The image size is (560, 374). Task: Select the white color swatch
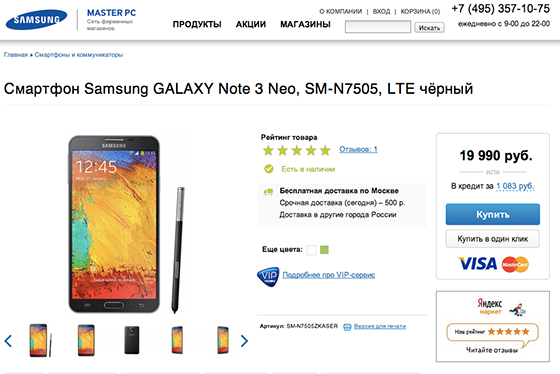coord(311,250)
